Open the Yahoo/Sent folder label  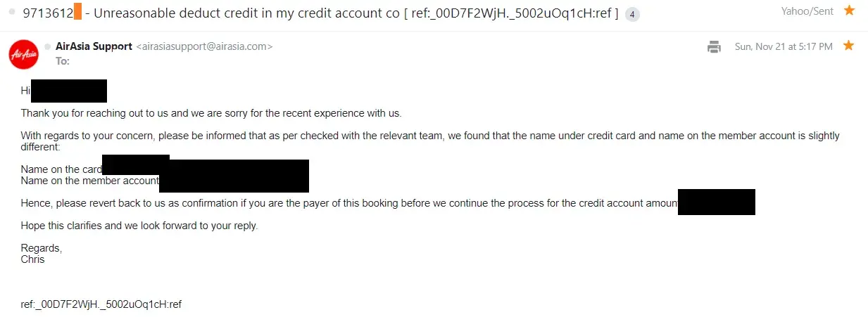point(807,11)
